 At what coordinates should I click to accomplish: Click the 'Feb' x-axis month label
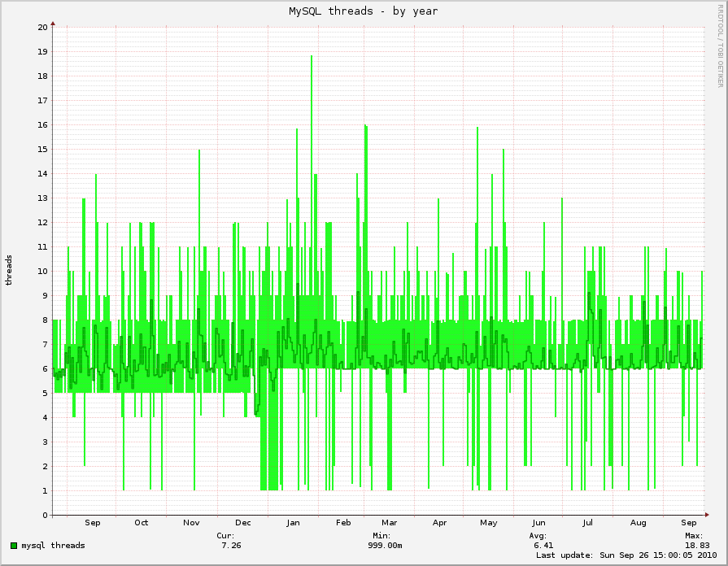pyautogui.click(x=343, y=522)
